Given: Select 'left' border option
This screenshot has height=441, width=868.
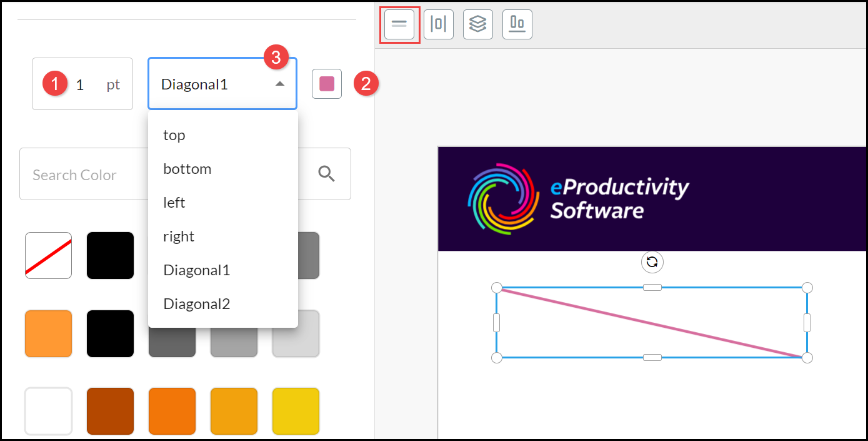Looking at the screenshot, I should [174, 203].
